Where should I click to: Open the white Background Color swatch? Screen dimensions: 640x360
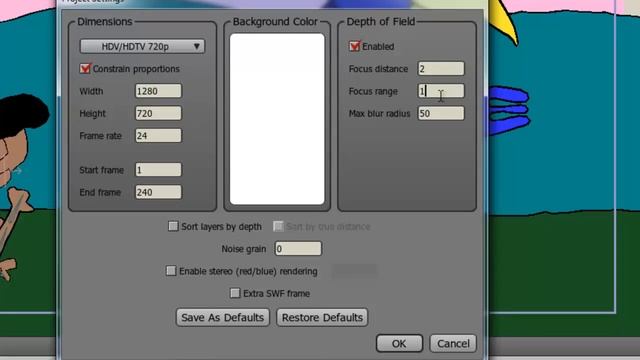[x=277, y=119]
